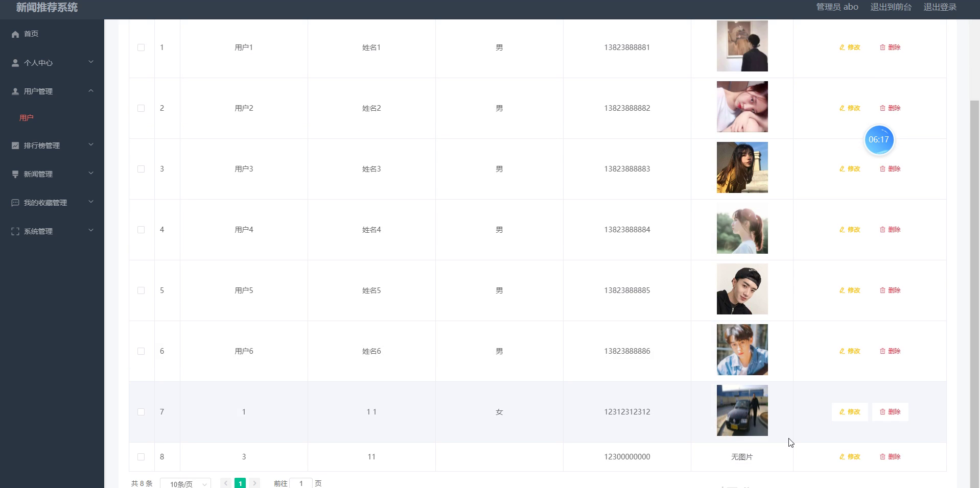
Task: Click 修改 for row 用户5
Action: [x=850, y=290]
